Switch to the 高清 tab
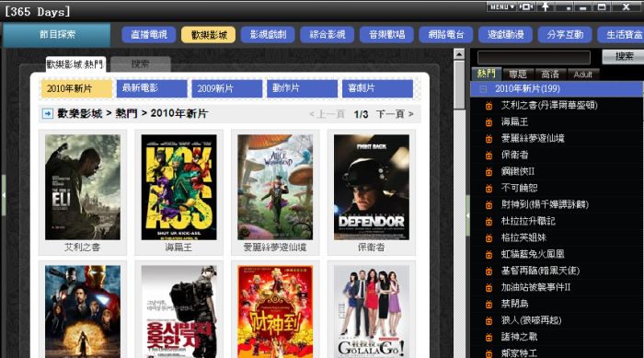The image size is (644, 358). tap(550, 74)
